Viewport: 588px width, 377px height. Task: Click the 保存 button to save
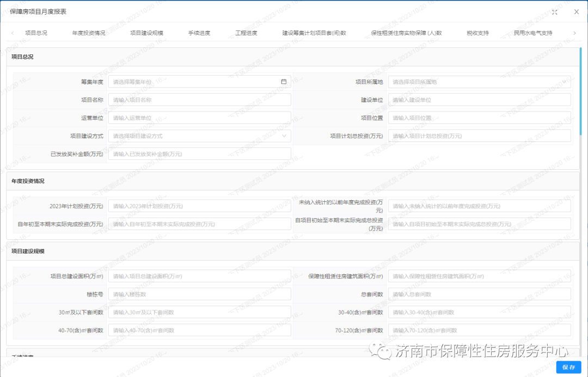568,367
